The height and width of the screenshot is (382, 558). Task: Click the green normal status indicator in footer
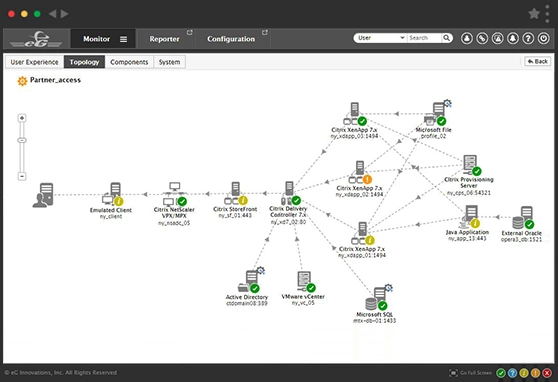(501, 373)
